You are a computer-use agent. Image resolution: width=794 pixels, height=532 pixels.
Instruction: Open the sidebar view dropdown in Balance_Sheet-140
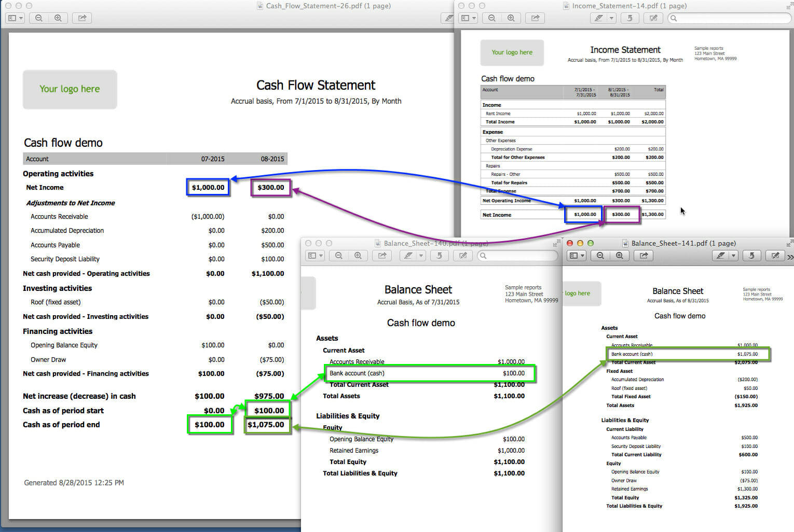pos(322,255)
